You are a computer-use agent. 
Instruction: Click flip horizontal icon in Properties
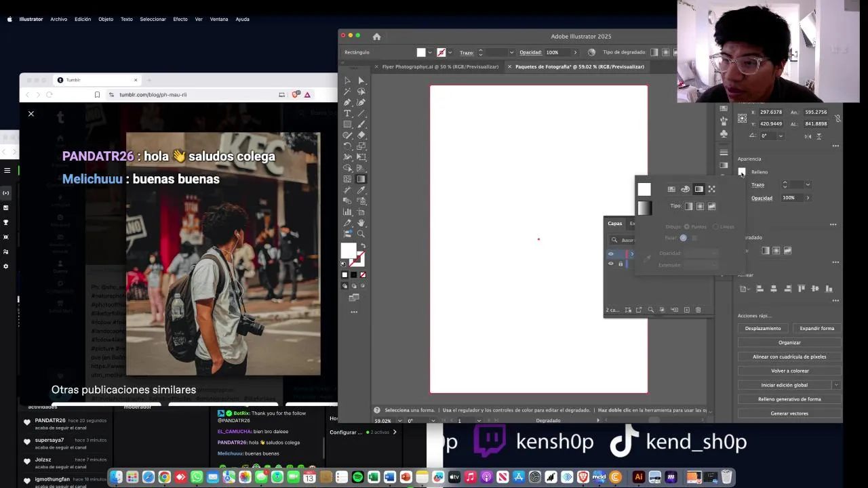(x=807, y=136)
